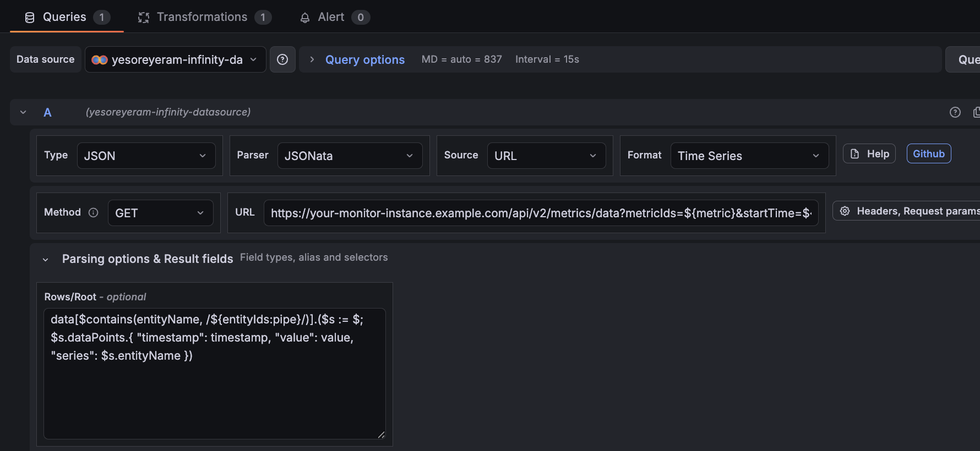
Task: Open the Format Time Series dropdown
Action: coord(750,156)
